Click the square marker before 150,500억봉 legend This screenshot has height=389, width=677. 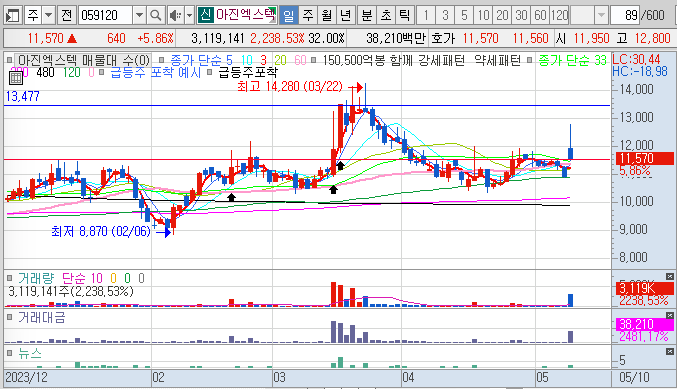[x=313, y=60]
